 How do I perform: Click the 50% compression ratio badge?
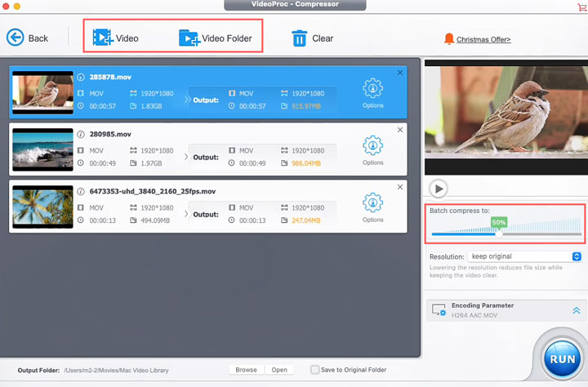click(499, 222)
